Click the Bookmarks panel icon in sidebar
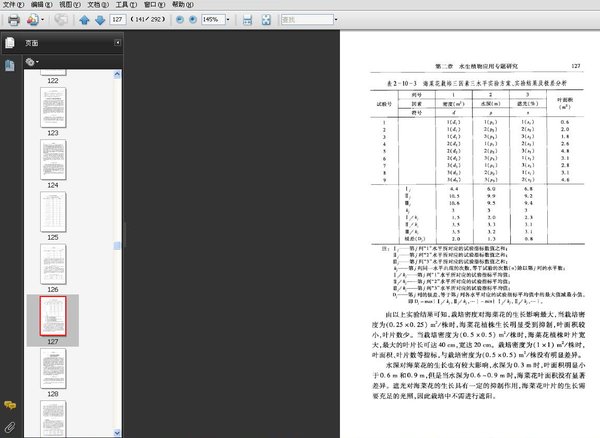This screenshot has height=438, width=600. [10, 65]
